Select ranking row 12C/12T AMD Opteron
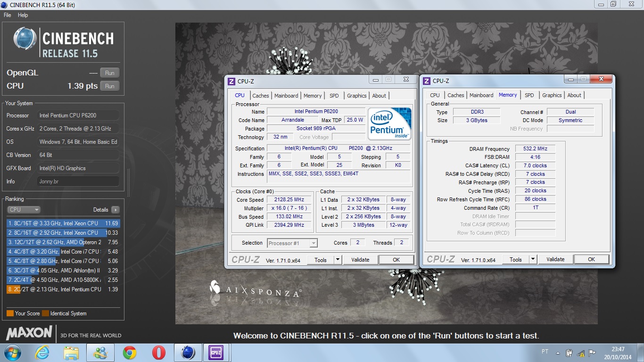Viewport: 644px width, 362px height. click(63, 242)
